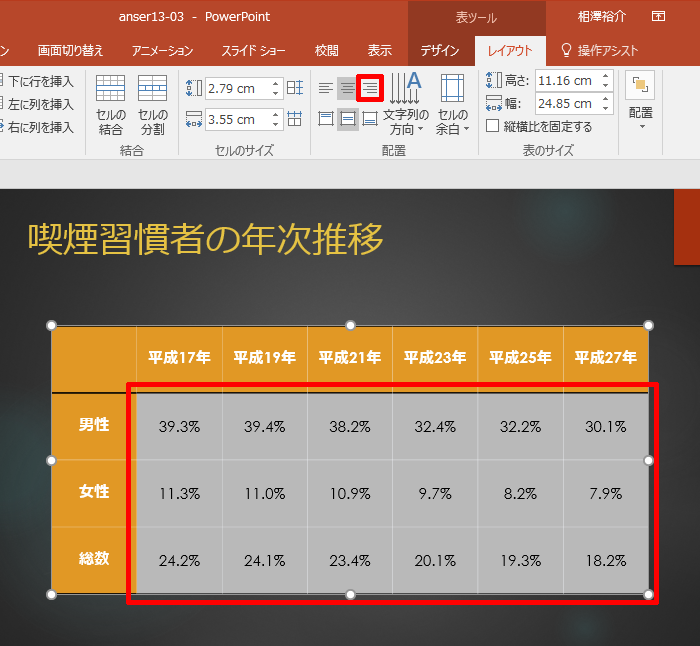Click the table width field showing 24.85 cm

click(x=567, y=104)
